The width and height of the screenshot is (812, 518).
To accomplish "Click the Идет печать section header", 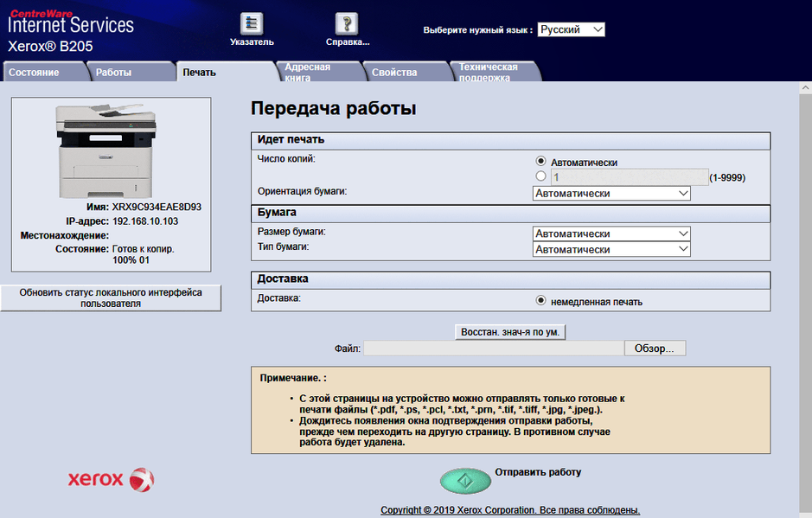I will pos(510,140).
